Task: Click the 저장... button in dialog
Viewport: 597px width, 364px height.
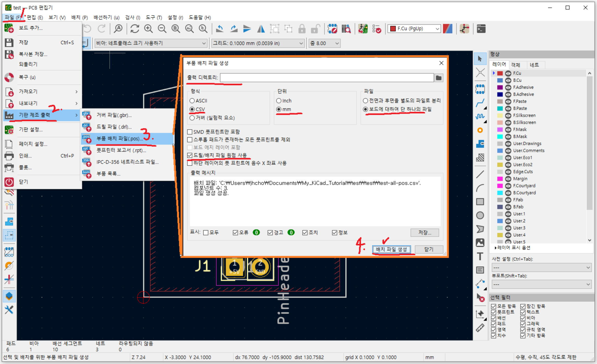Action: click(x=424, y=233)
